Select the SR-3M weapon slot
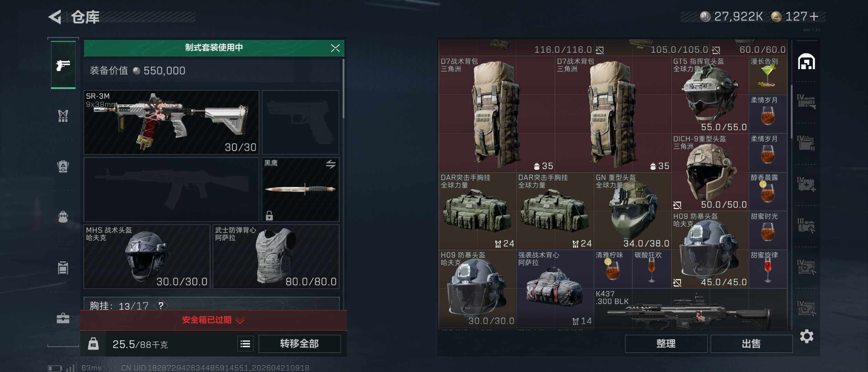 click(x=171, y=122)
